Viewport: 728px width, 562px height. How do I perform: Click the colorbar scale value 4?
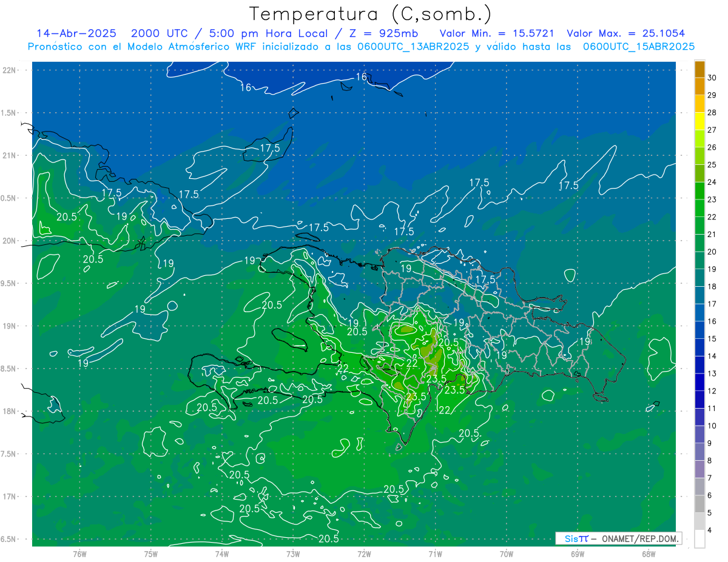[x=710, y=530]
